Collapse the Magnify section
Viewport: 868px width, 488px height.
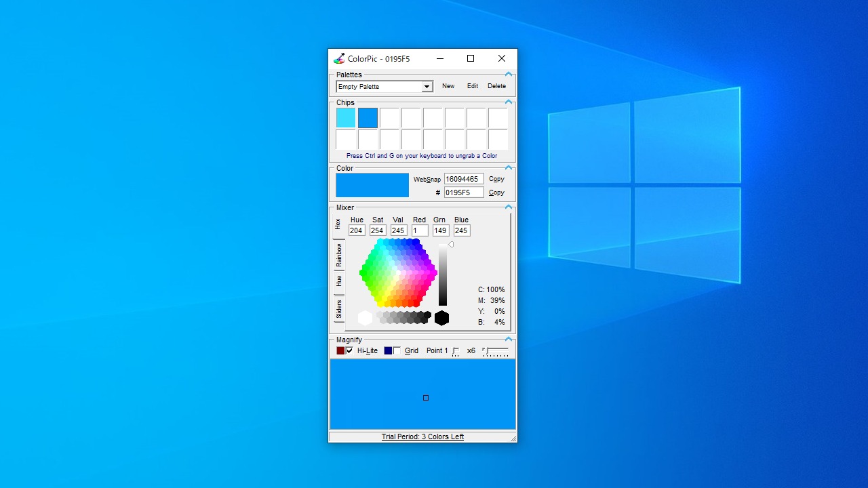tap(509, 339)
